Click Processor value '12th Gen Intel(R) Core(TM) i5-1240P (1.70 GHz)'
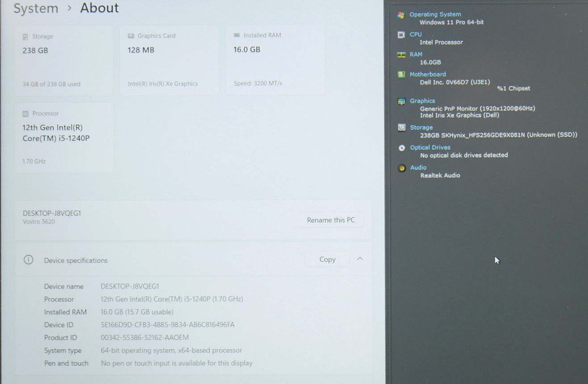Image resolution: width=588 pixels, height=384 pixels. [172, 299]
